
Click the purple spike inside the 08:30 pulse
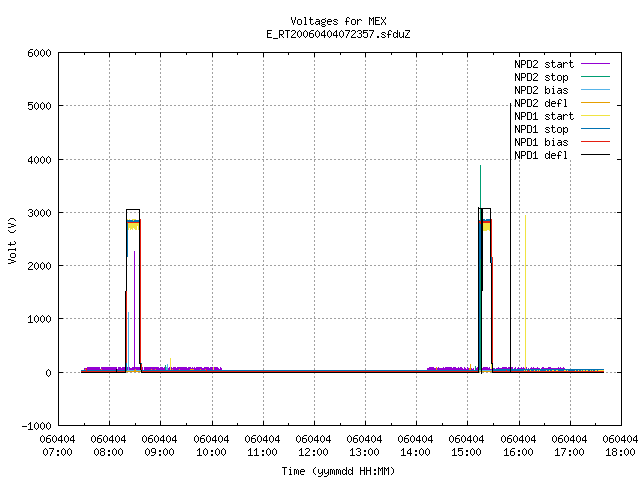(134, 308)
